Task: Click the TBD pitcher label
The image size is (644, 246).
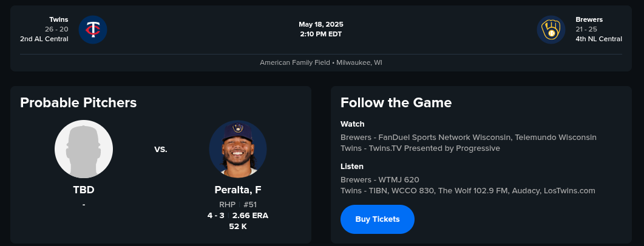Action: point(84,190)
